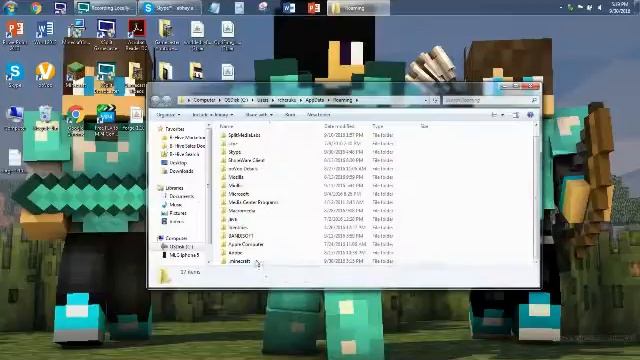The width and height of the screenshot is (640, 360).
Task: Select the Adobe folder
Action: (232, 253)
